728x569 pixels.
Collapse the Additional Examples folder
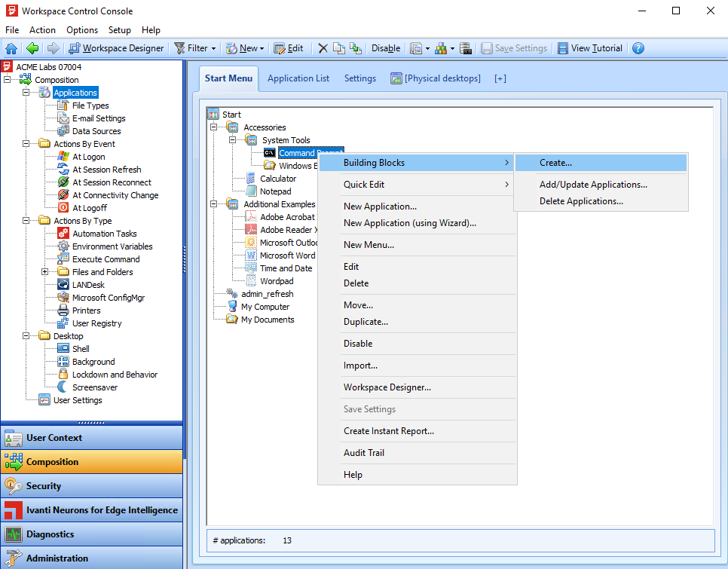tap(213, 204)
